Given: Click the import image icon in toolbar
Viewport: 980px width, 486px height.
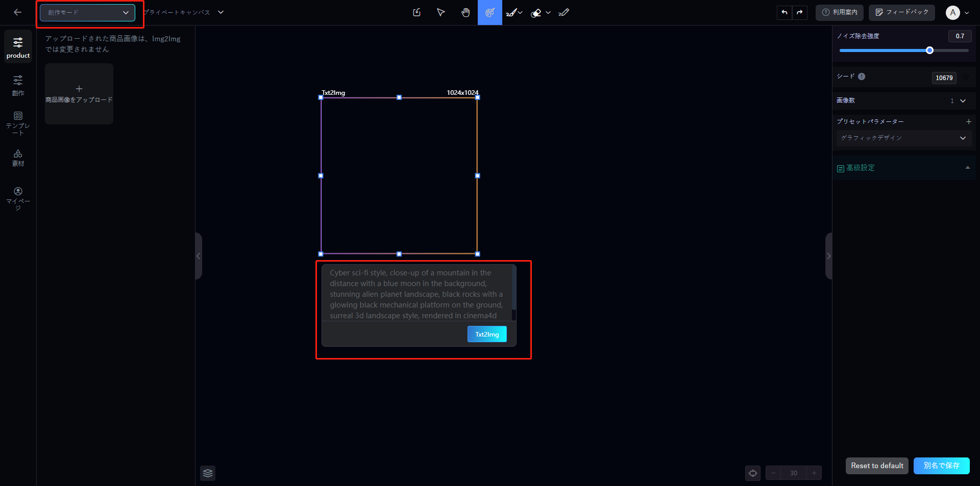Looking at the screenshot, I should click(x=416, y=13).
